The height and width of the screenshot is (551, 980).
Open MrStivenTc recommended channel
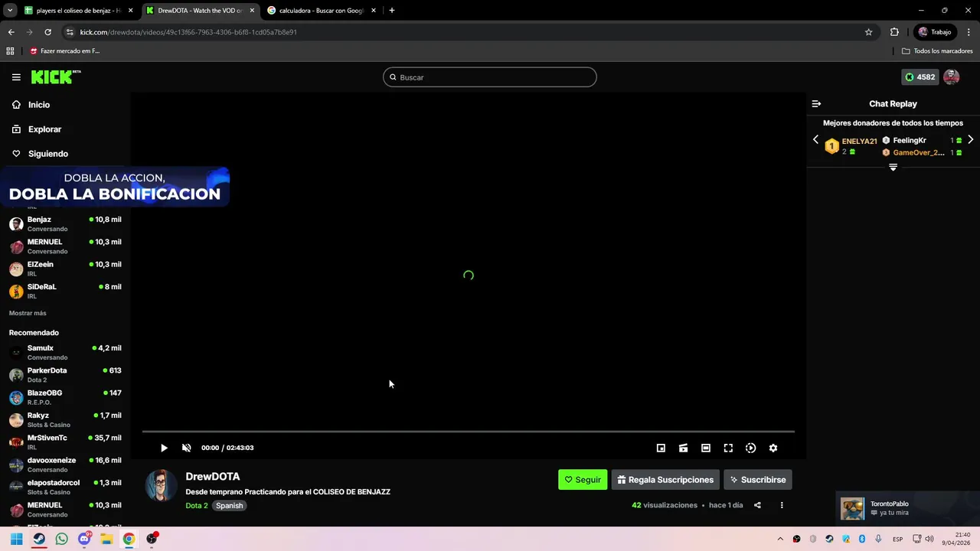pos(65,442)
